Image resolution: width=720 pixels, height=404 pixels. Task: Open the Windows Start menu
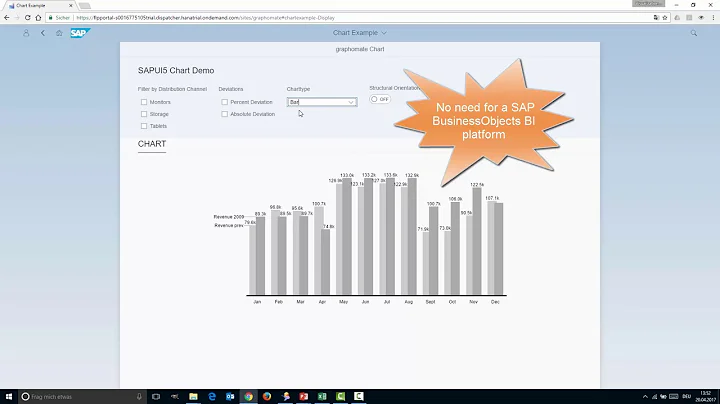(9, 396)
